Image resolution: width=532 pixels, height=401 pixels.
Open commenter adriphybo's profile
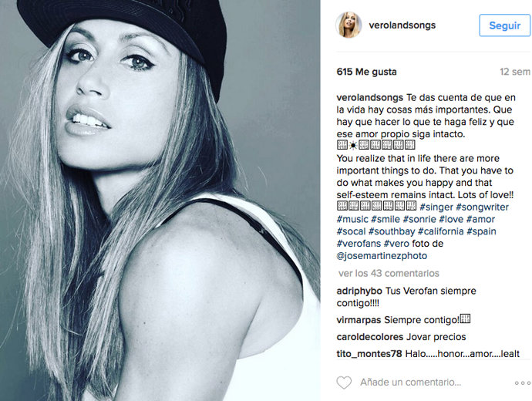[x=359, y=291]
